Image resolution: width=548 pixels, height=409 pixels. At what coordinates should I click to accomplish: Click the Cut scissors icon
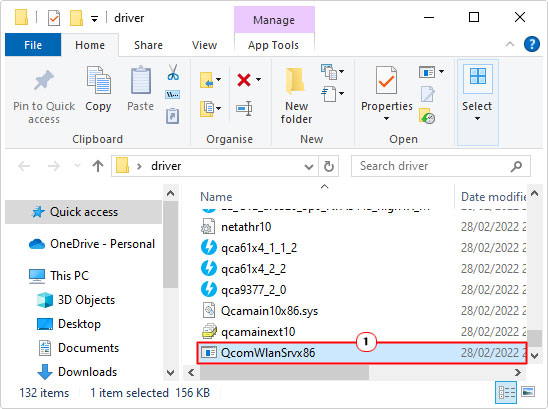pyautogui.click(x=173, y=72)
